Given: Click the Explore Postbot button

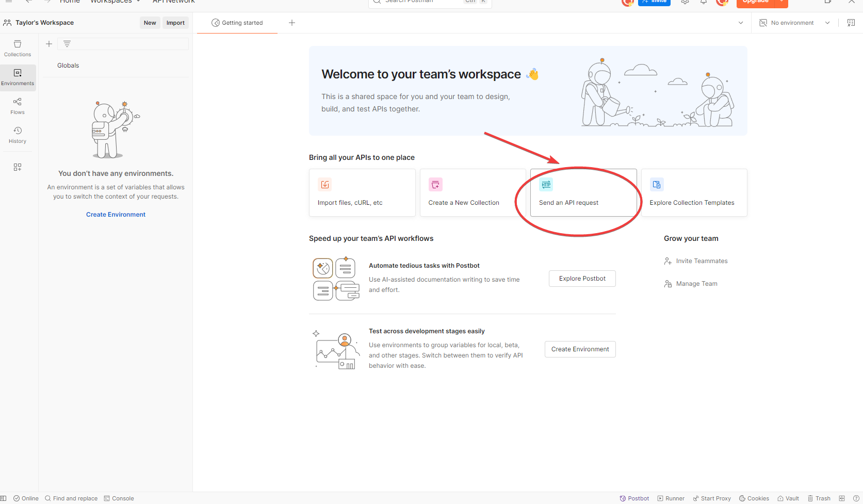Looking at the screenshot, I should click(x=582, y=279).
